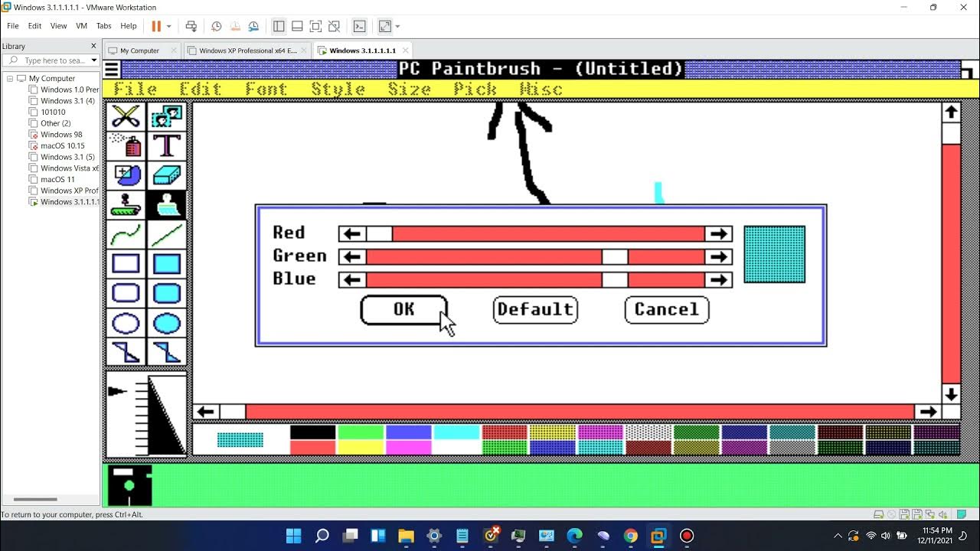
Task: Open Google Chrome from taskbar
Action: click(x=630, y=536)
